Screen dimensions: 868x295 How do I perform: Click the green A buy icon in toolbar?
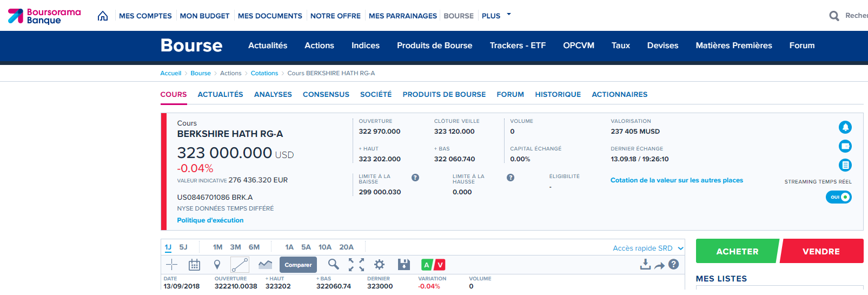[427, 265]
